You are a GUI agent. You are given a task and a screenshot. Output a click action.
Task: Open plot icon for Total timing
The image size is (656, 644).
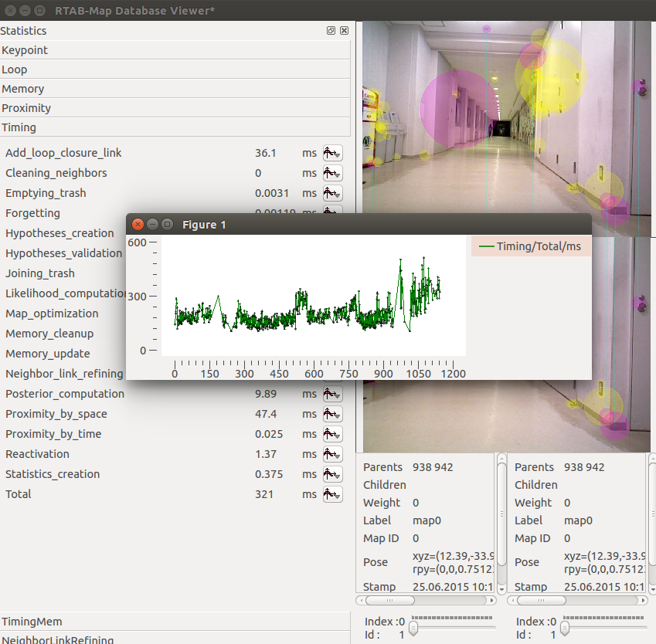coord(332,494)
